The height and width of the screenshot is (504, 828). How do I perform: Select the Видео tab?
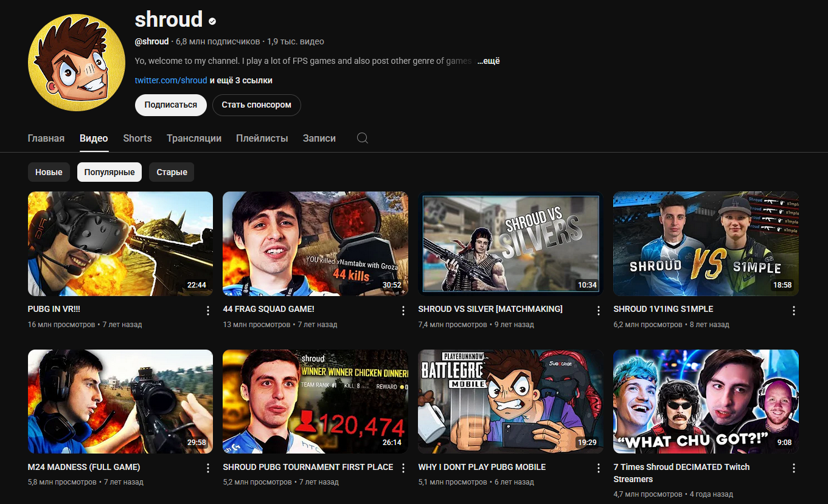[94, 138]
